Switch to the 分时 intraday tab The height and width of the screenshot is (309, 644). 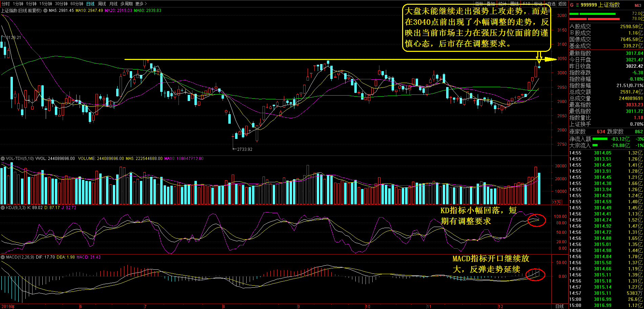tap(5, 4)
